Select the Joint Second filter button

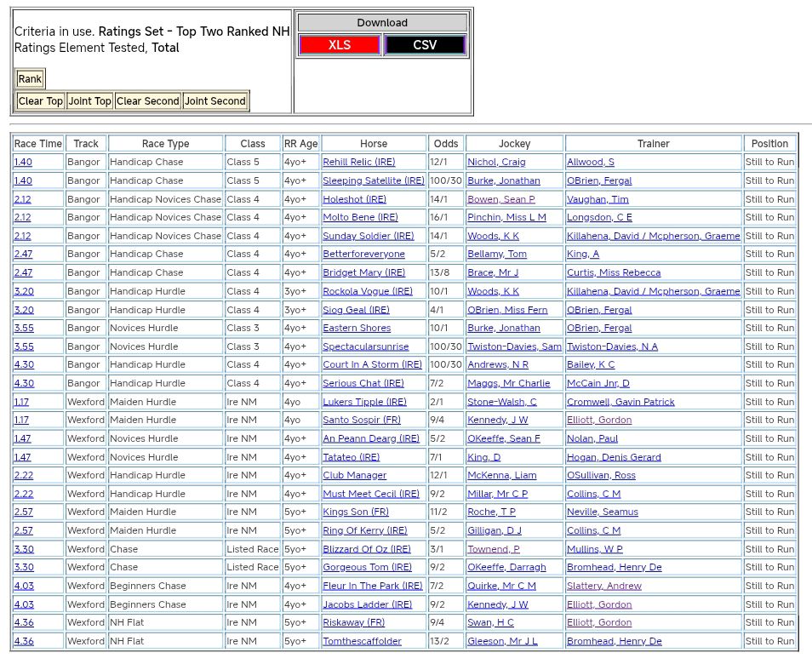click(215, 101)
